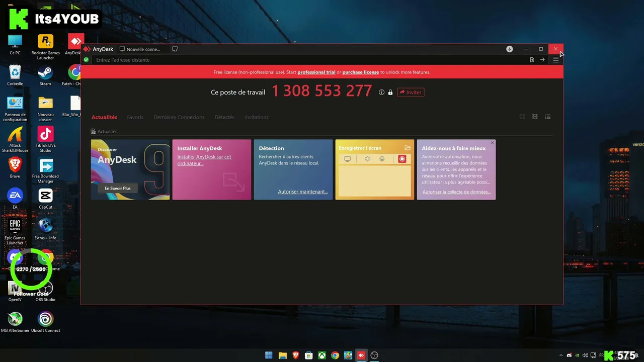Show hidden system tray icons

(561, 355)
